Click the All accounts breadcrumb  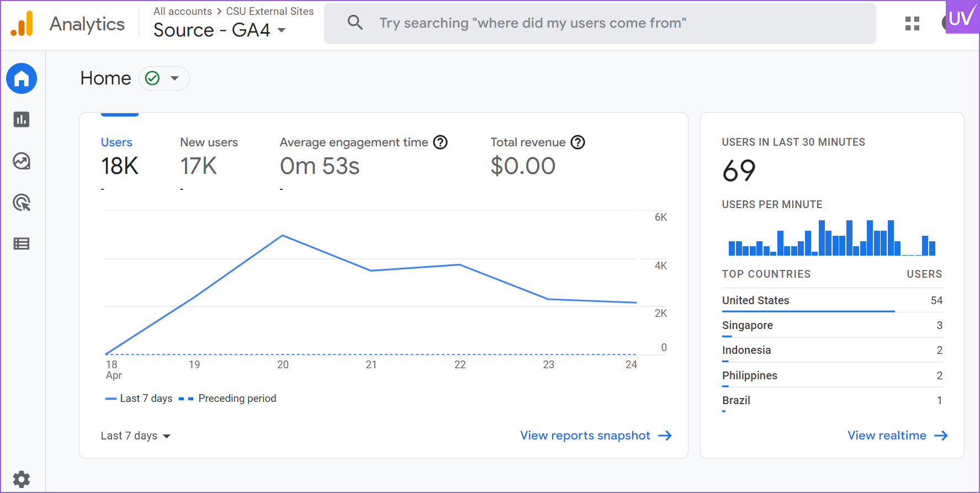coord(182,11)
